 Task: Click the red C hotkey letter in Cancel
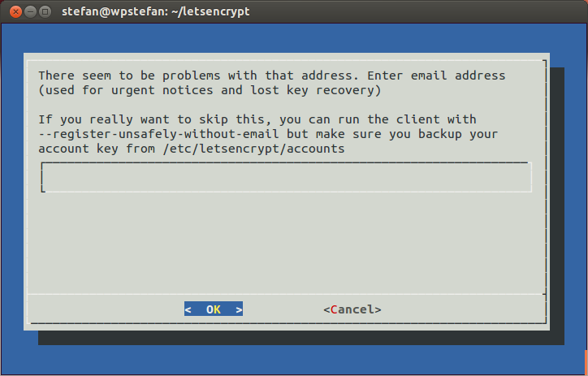[334, 309]
